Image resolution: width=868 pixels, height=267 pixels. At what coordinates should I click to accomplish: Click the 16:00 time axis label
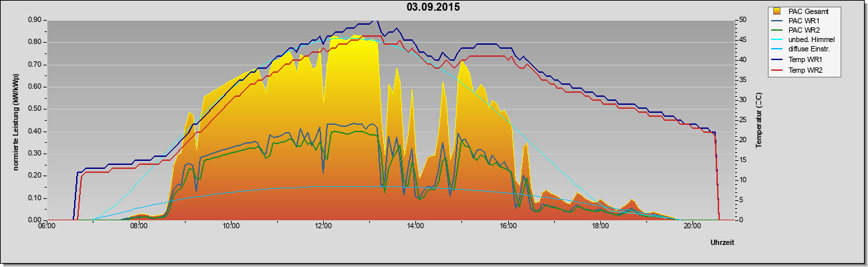(x=507, y=226)
